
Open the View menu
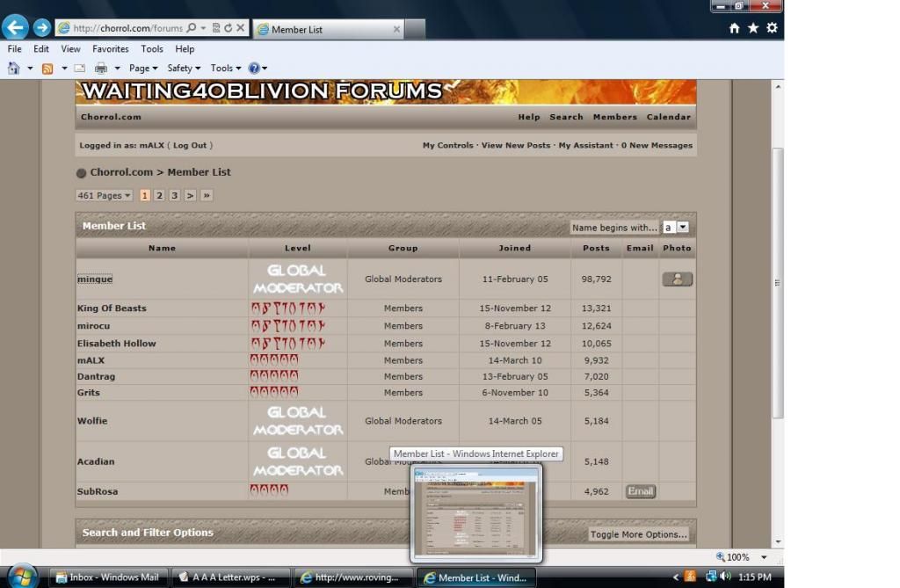pos(70,49)
